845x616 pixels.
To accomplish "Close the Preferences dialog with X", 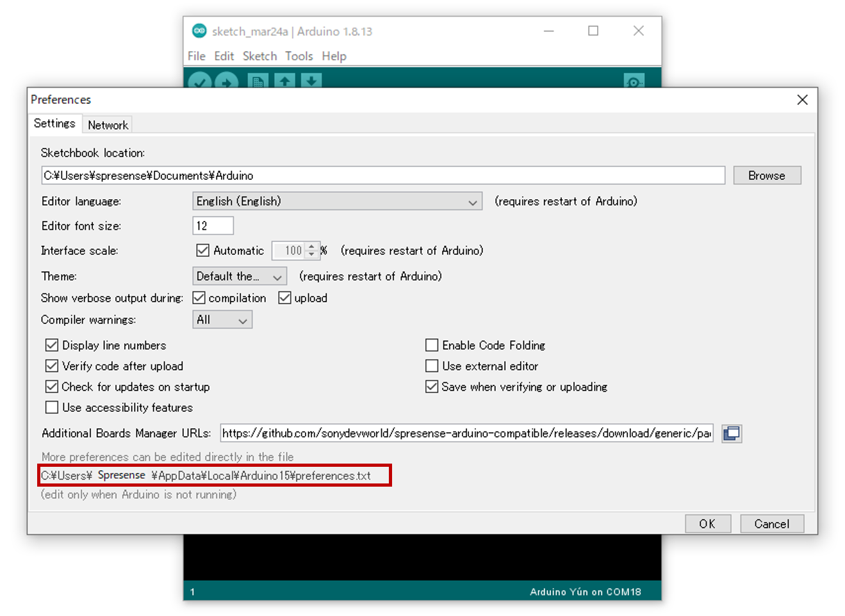I will (x=802, y=100).
